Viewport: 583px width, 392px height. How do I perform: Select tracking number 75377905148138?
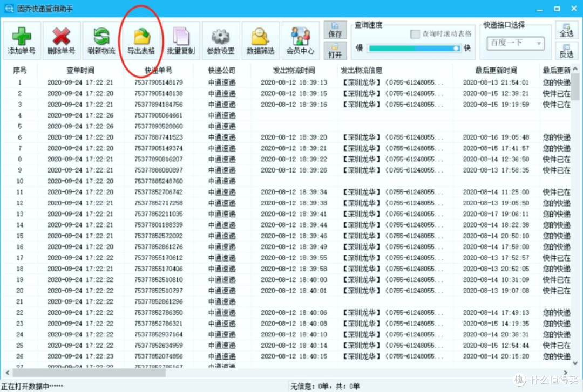[159, 93]
